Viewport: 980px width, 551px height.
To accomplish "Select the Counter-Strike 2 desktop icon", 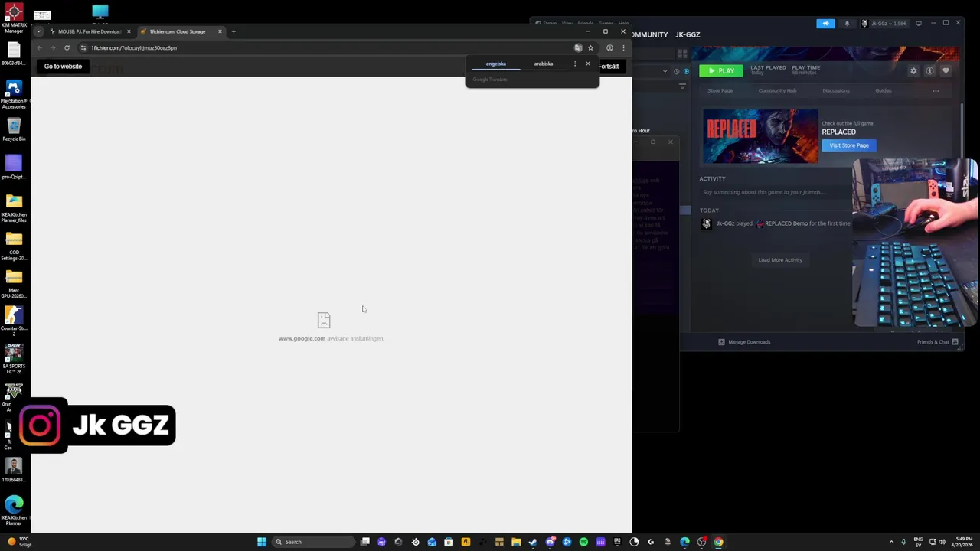I will [x=14, y=321].
